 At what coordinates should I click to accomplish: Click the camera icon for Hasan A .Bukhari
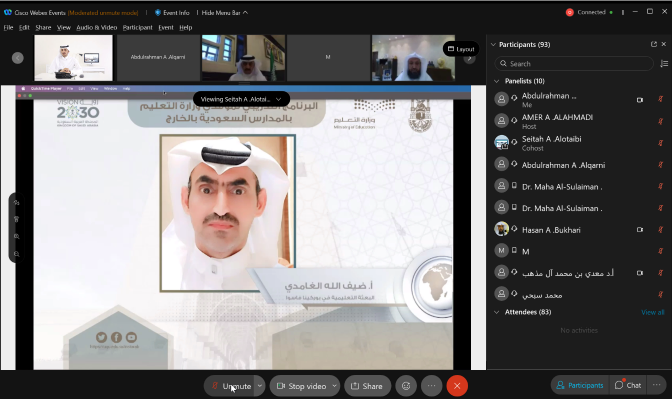[x=640, y=230]
